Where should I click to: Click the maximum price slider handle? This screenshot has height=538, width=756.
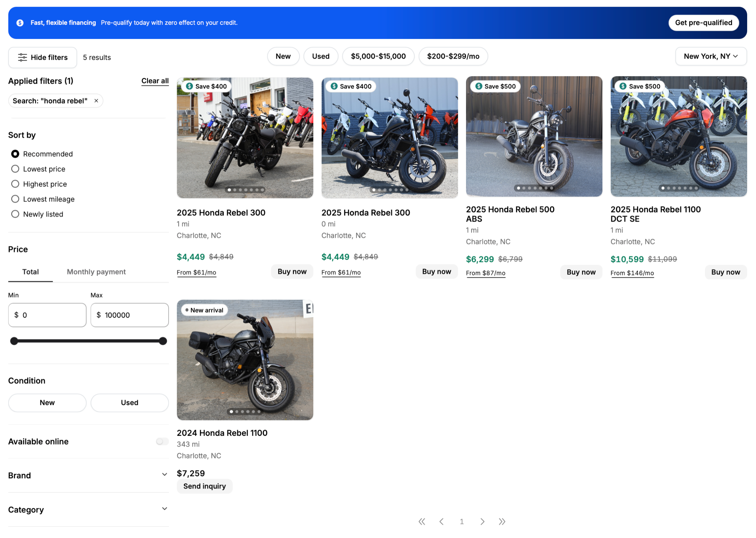coord(163,341)
